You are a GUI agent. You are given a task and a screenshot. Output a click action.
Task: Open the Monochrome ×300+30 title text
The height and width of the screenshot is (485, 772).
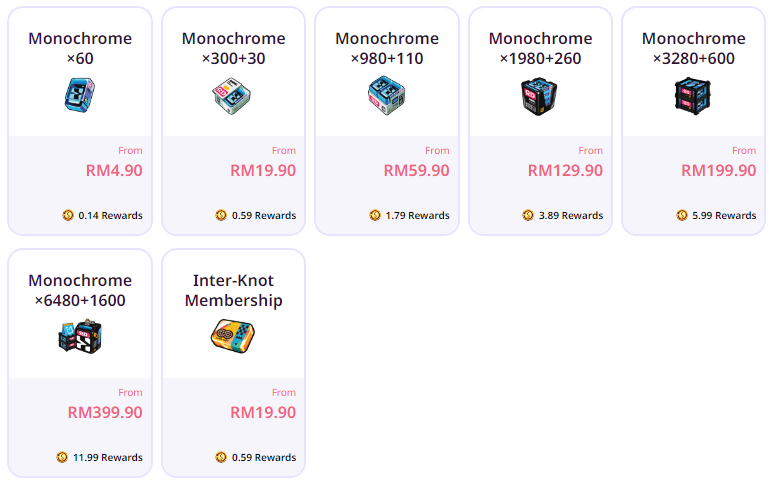pos(233,48)
